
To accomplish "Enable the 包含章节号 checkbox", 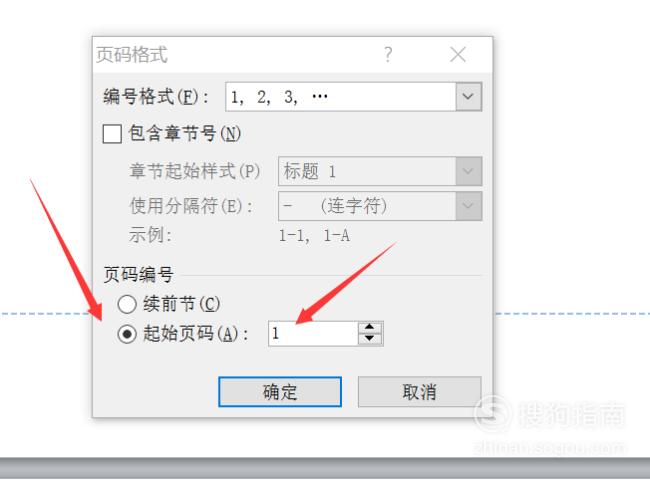I will point(112,133).
